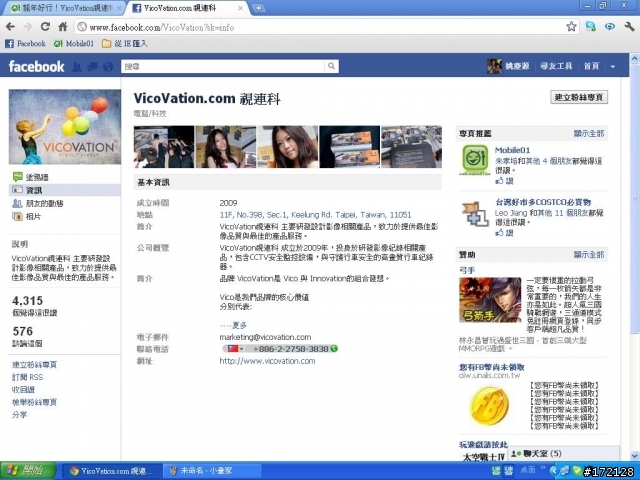Click the Facebook logo in the header
640x480 pixels.
pyautogui.click(x=36, y=66)
